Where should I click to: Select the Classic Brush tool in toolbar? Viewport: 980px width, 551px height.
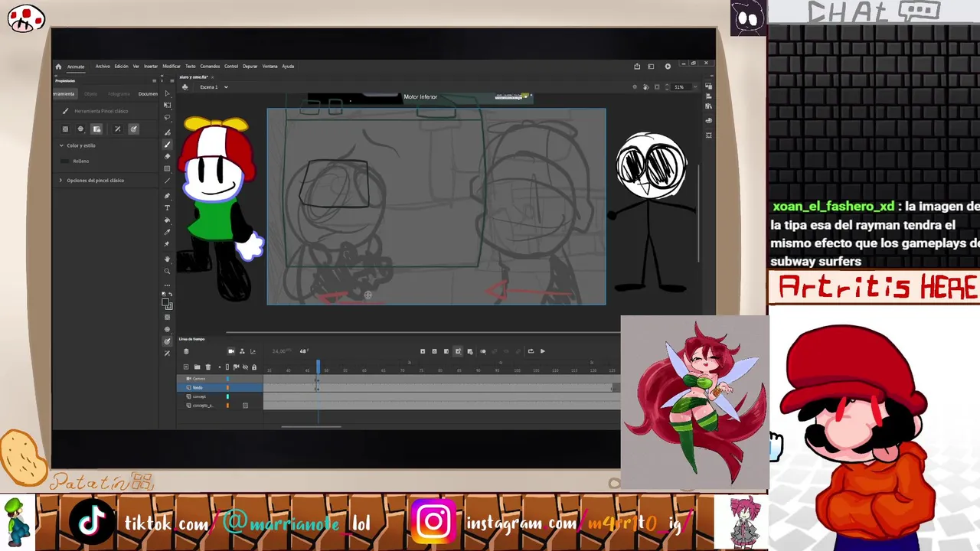(167, 145)
